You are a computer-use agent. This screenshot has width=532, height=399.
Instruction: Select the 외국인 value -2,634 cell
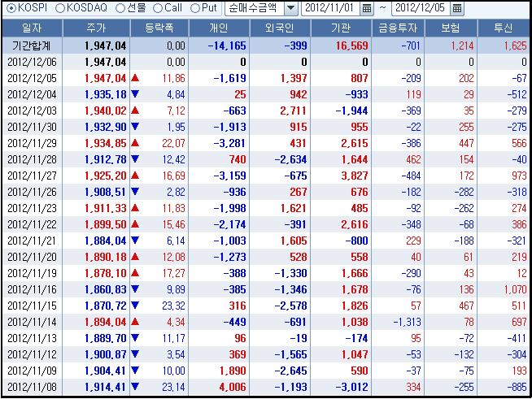[x=290, y=159]
